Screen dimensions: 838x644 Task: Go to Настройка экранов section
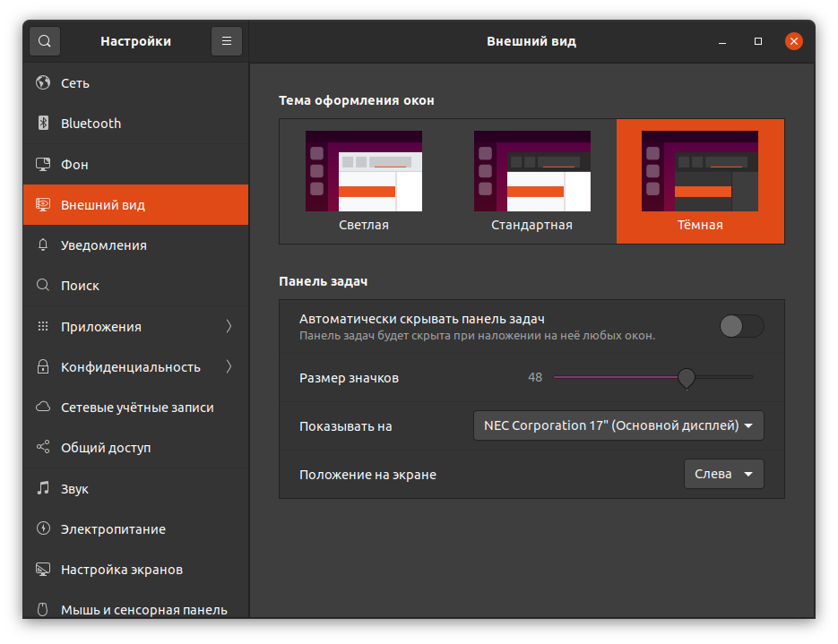tap(122, 570)
